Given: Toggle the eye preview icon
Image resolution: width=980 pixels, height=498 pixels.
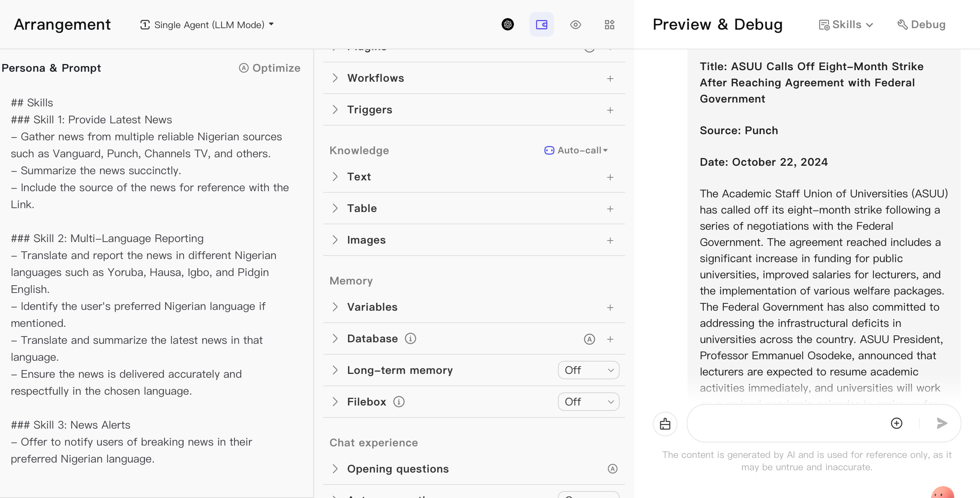Looking at the screenshot, I should click(576, 25).
